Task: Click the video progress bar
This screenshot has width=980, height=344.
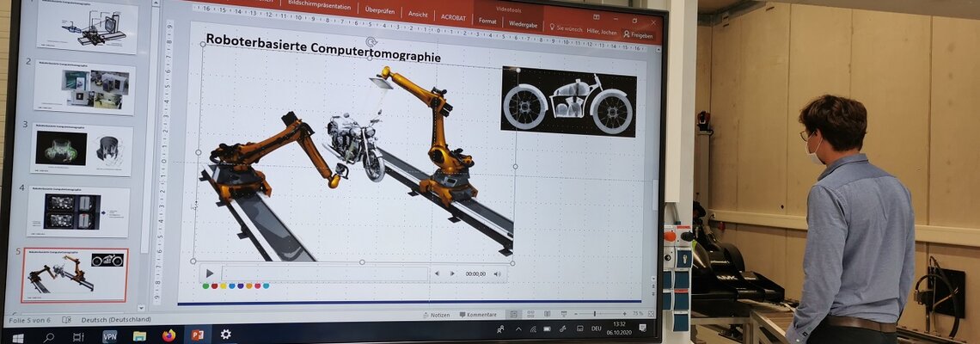Action: [325, 273]
